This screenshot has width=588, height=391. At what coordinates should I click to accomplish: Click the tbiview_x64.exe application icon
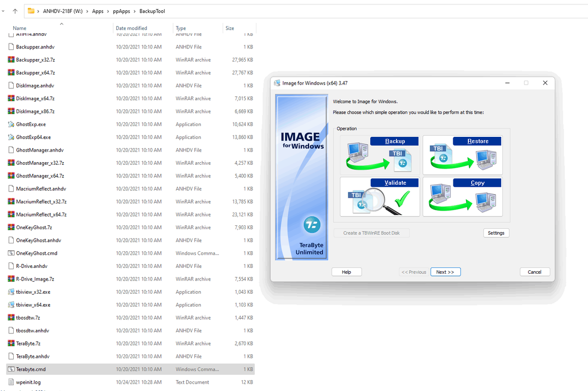point(11,305)
